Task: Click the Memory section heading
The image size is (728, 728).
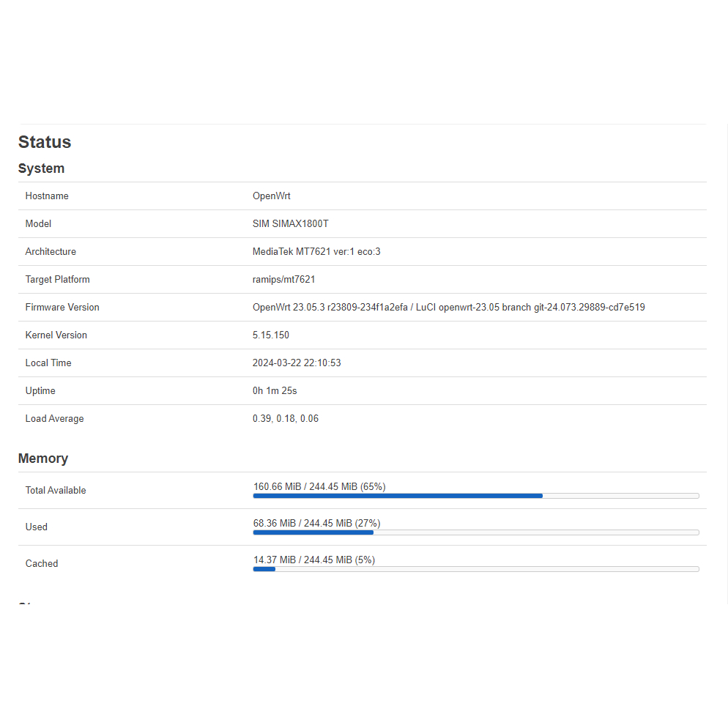Action: coord(43,458)
